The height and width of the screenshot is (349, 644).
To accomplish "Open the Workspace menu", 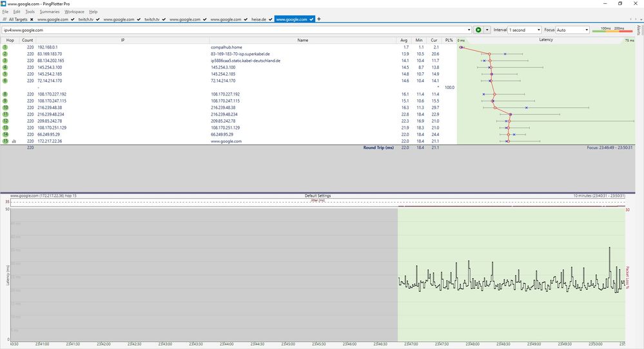I will click(x=74, y=12).
